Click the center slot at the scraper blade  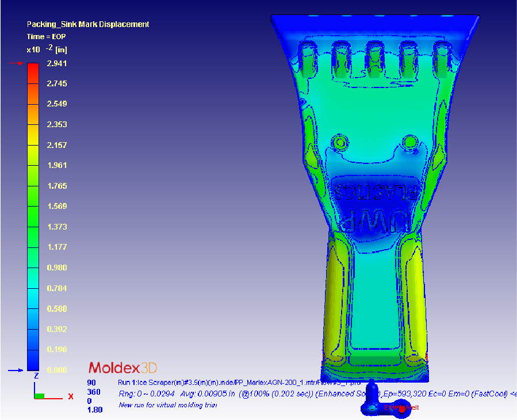374,60
